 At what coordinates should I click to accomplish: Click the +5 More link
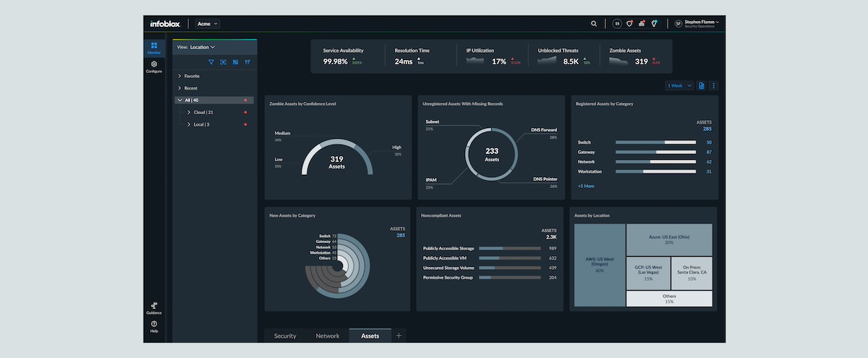pyautogui.click(x=586, y=186)
